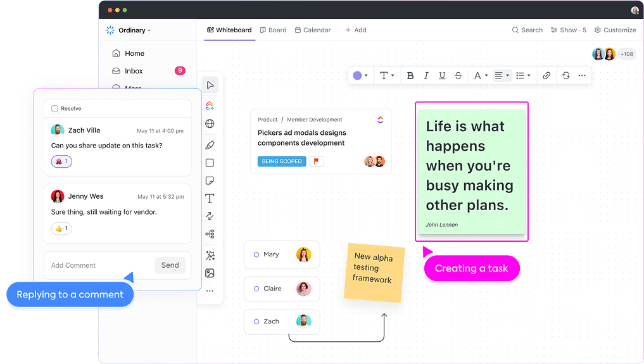Select the pointer cursor tool
This screenshot has height=364, width=644.
210,85
